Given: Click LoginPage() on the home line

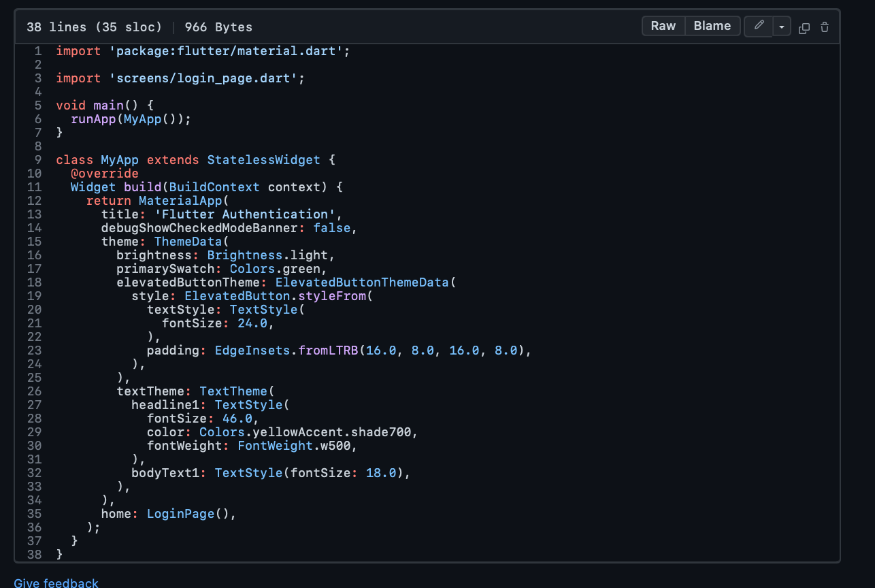Looking at the screenshot, I should tap(188, 514).
